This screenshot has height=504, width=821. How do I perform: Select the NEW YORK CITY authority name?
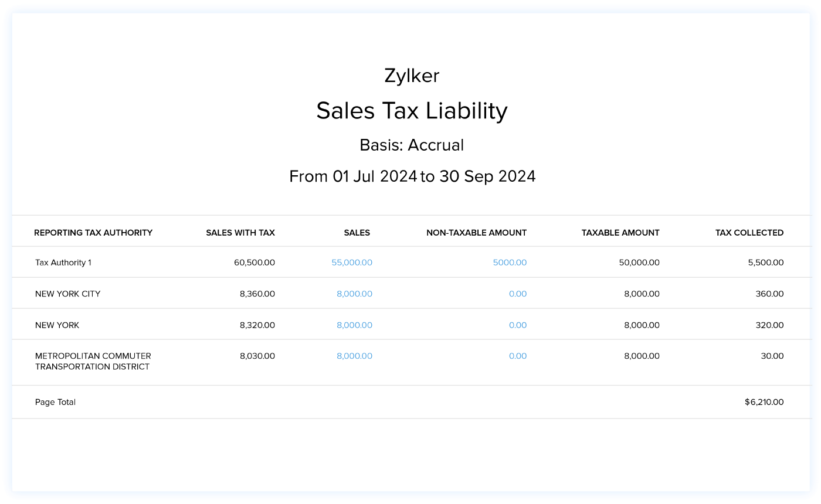(x=68, y=294)
